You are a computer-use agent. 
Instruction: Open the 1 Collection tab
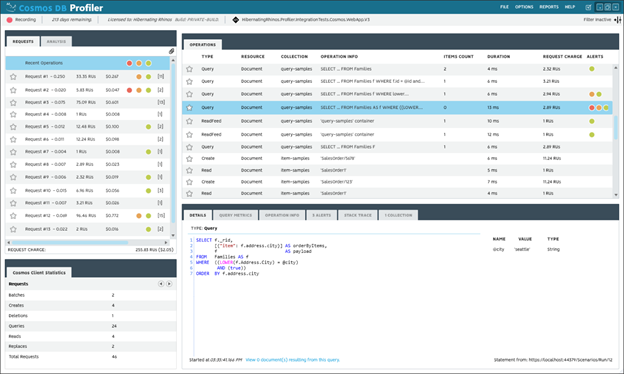pos(398,215)
